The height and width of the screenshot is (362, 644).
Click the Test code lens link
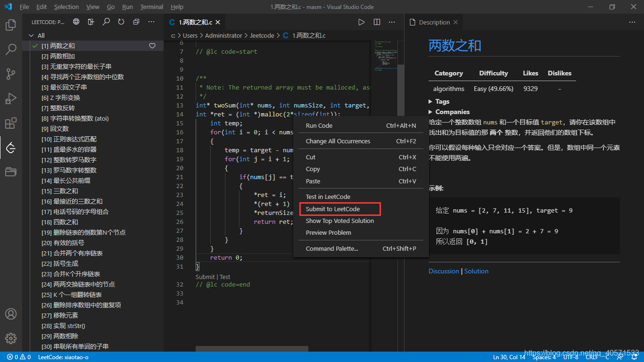[x=225, y=277]
